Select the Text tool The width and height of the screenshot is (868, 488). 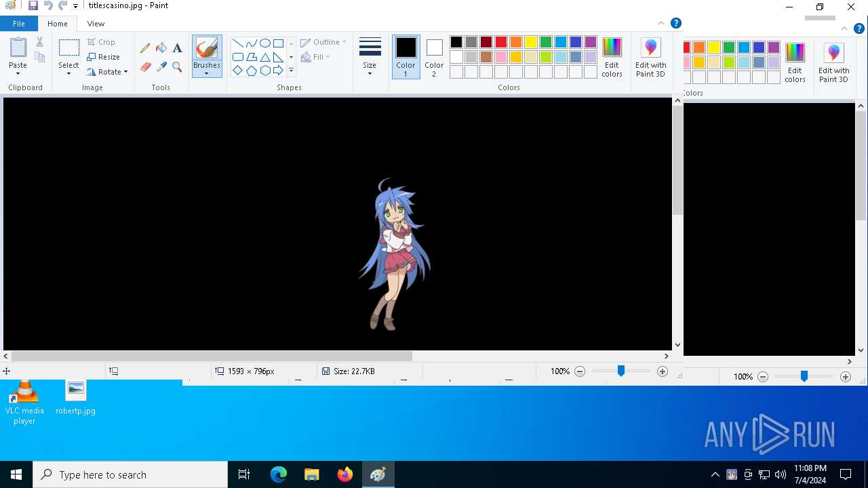click(x=177, y=48)
